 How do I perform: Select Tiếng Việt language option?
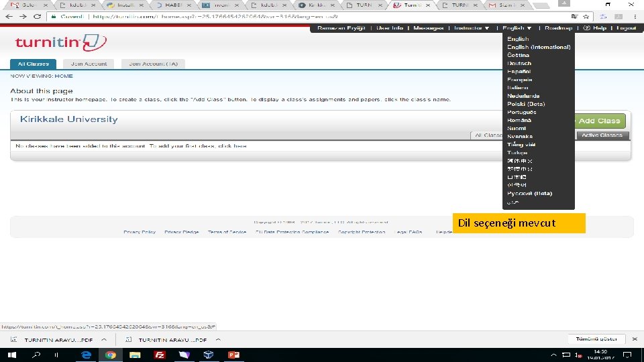(x=521, y=145)
